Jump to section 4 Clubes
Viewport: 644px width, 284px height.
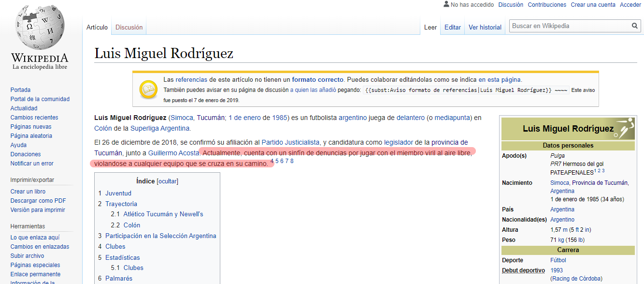115,246
